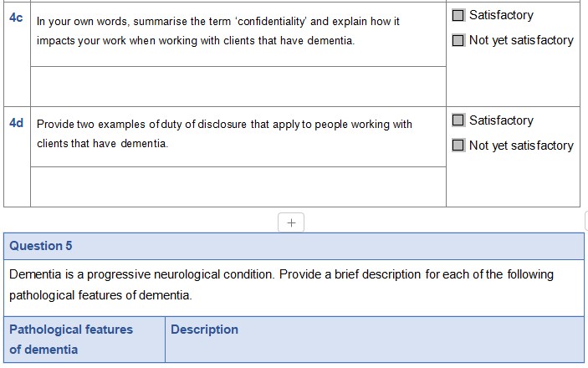
Task: Click the Question 5 heading
Action: click(x=41, y=246)
